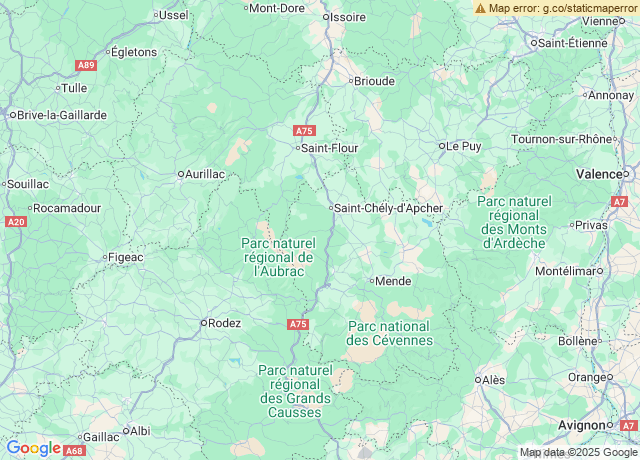Select the Saint-Chély-d'Apcher town label
This screenshot has width=640, height=460.
[388, 208]
